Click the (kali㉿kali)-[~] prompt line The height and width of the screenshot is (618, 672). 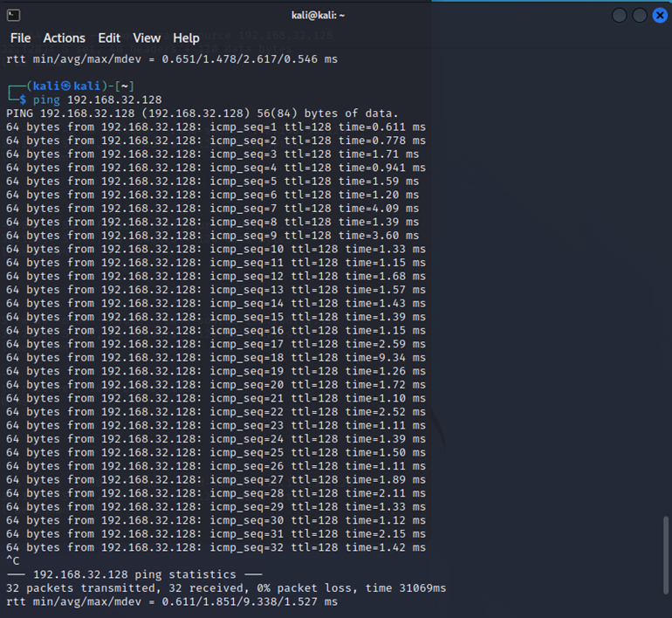70,86
